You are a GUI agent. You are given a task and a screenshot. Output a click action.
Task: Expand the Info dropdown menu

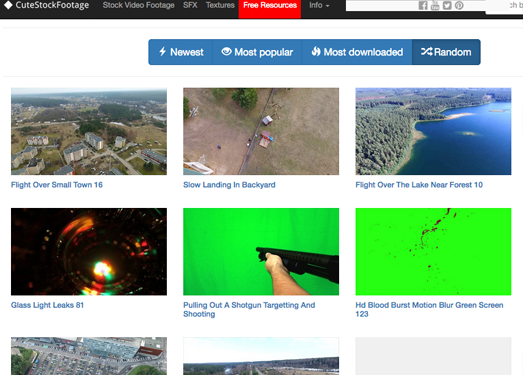click(x=319, y=5)
